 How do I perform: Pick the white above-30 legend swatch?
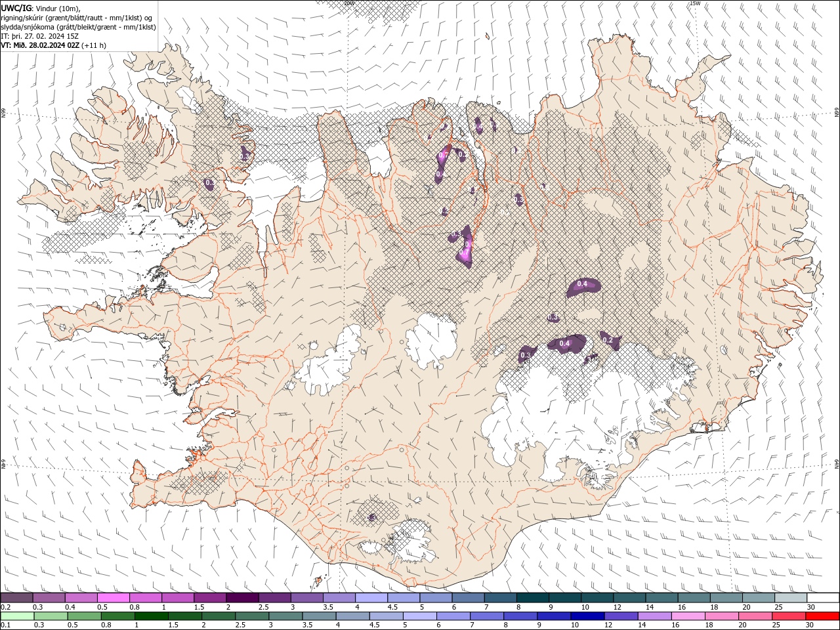tap(822, 598)
